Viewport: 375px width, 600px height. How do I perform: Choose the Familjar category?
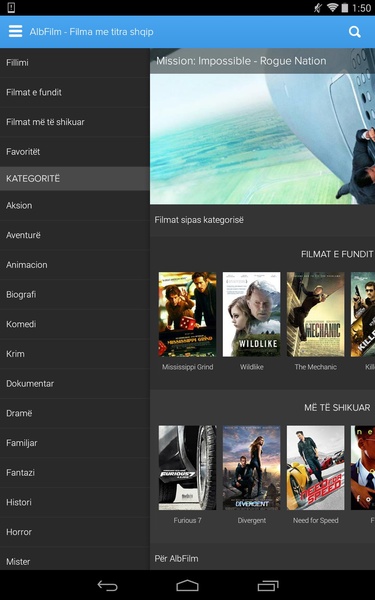click(x=75, y=443)
